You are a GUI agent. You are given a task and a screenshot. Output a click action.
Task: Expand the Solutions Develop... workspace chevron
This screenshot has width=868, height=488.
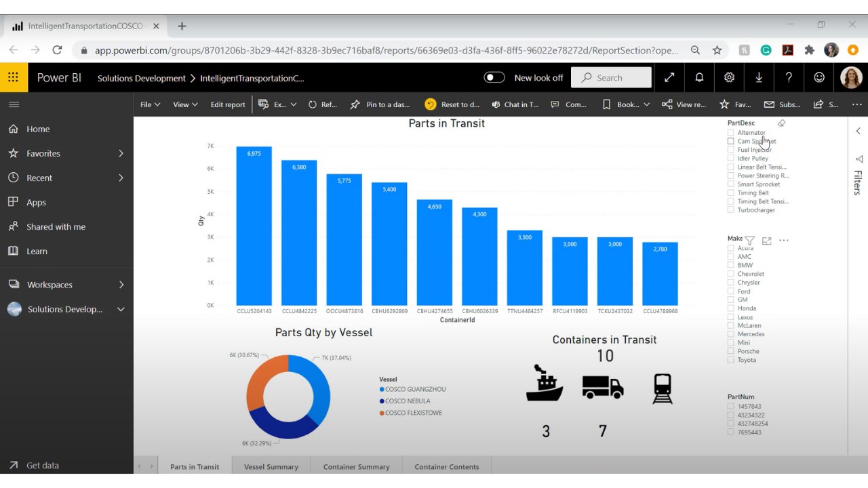click(121, 309)
